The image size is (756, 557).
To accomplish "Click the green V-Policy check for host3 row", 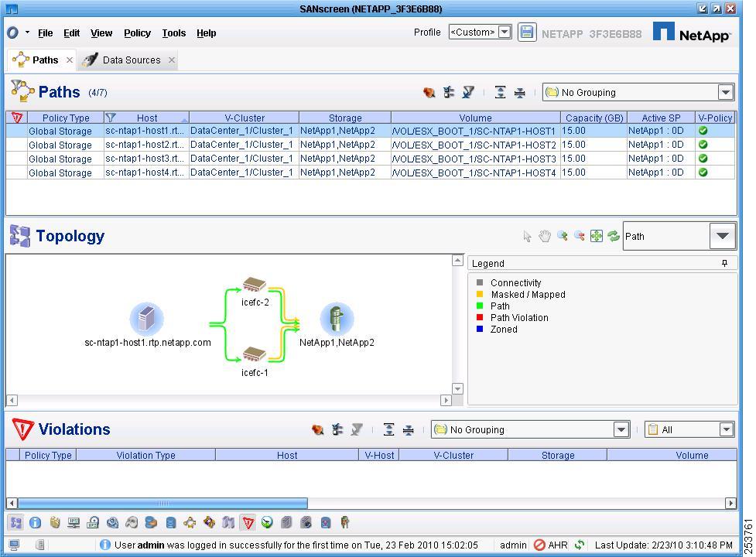I will [703, 158].
